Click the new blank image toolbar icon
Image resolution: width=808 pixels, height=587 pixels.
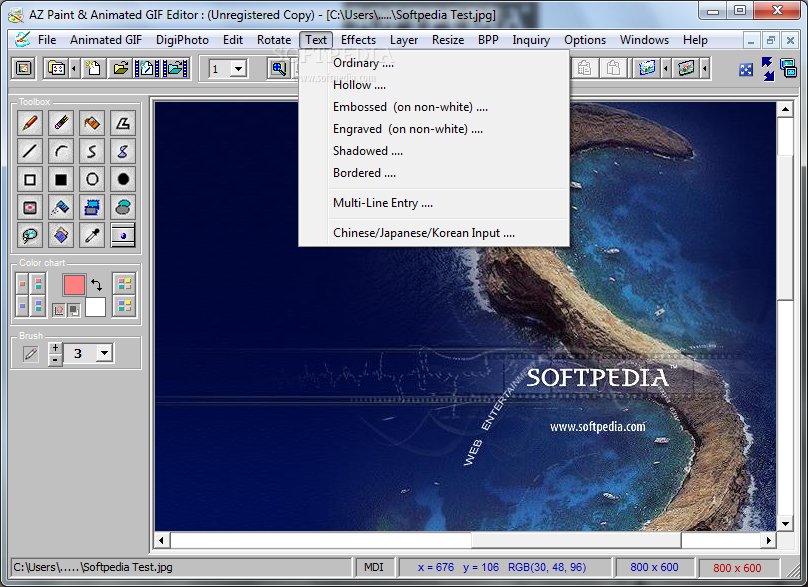93,68
